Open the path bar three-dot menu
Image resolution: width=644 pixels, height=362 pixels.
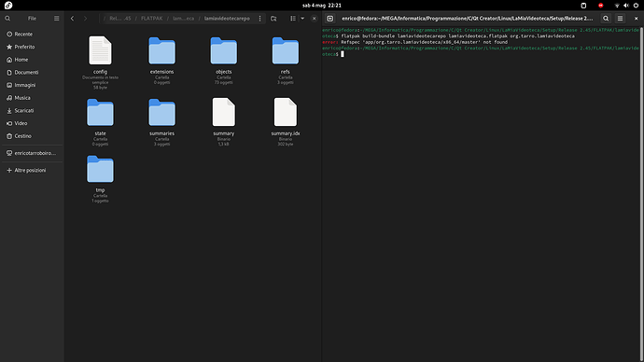(259, 19)
